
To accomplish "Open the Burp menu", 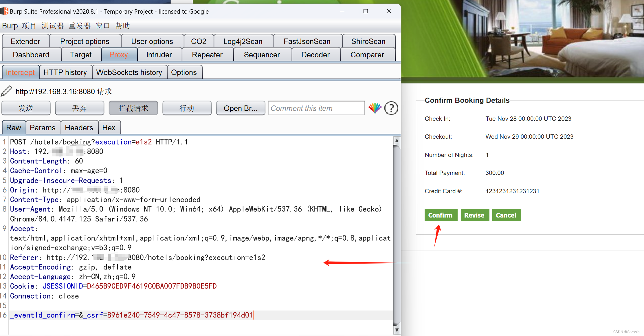I will click(x=10, y=26).
